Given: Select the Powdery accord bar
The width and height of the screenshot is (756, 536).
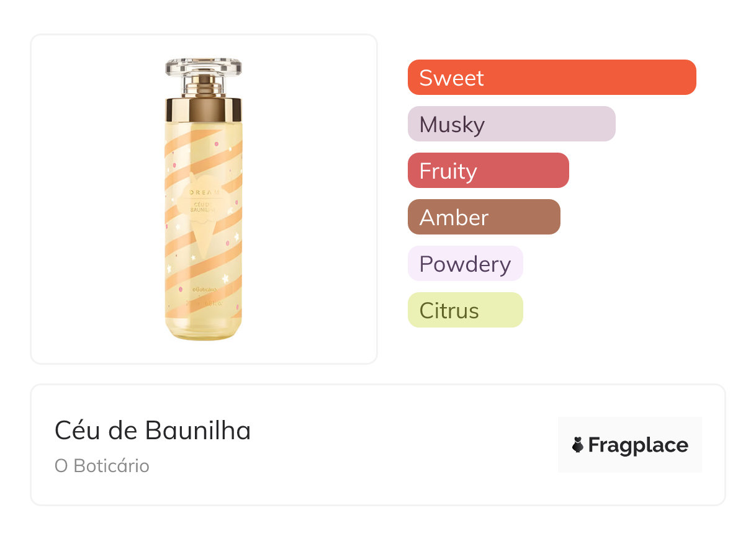Looking at the screenshot, I should [465, 264].
